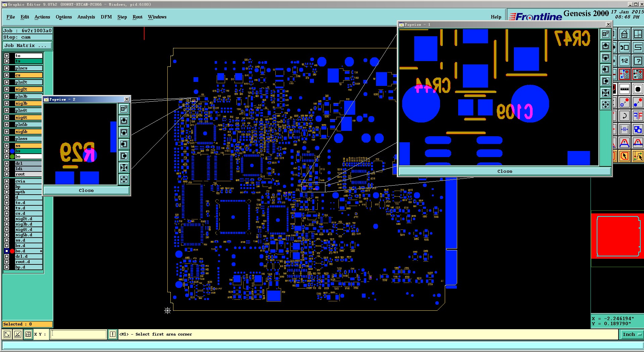Click Popview 2 top window-copy icon
This screenshot has width=644, height=352.
(x=124, y=109)
